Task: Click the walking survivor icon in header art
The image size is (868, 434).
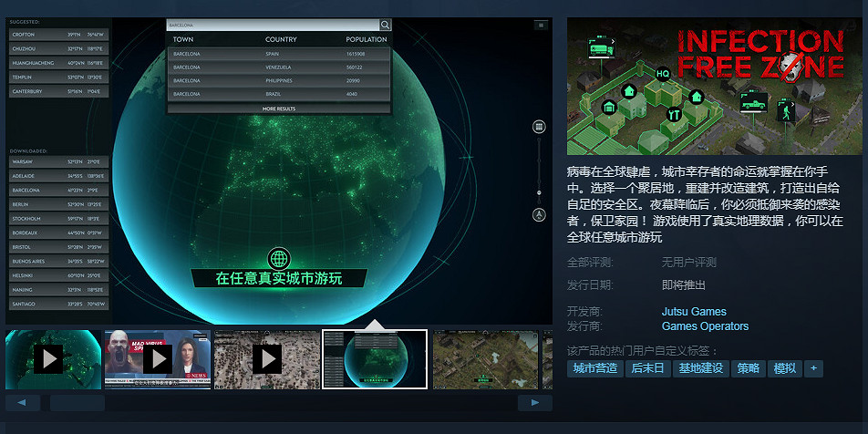Action: [x=786, y=111]
